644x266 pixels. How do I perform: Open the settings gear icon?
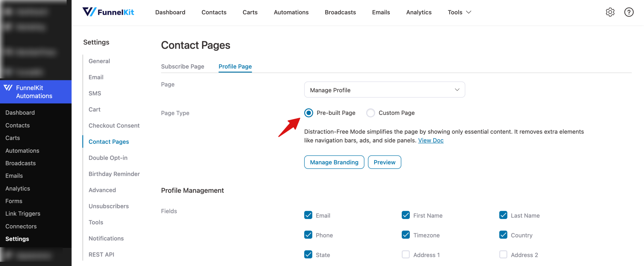point(610,12)
